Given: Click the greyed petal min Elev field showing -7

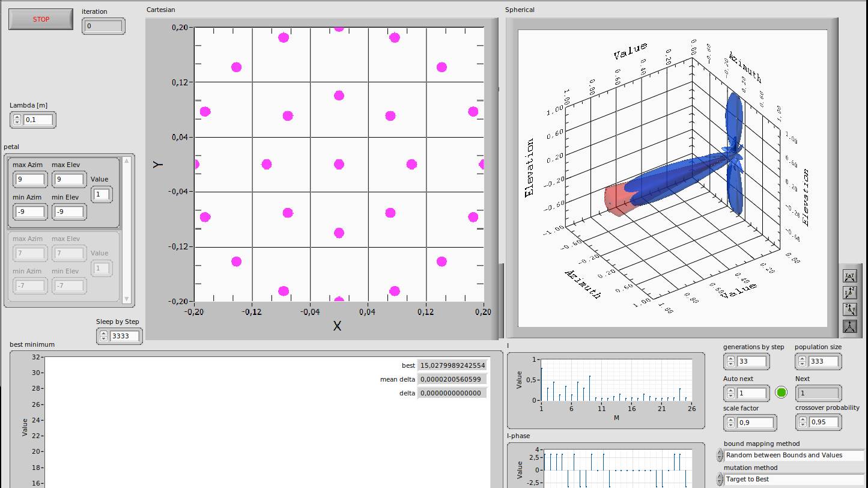Looking at the screenshot, I should [69, 285].
